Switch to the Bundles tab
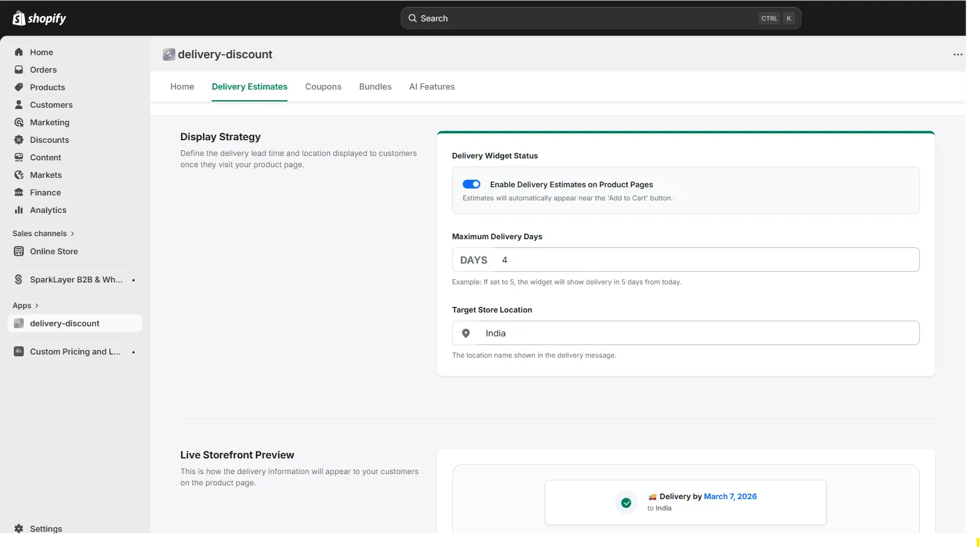The image size is (980, 548). [x=375, y=86]
